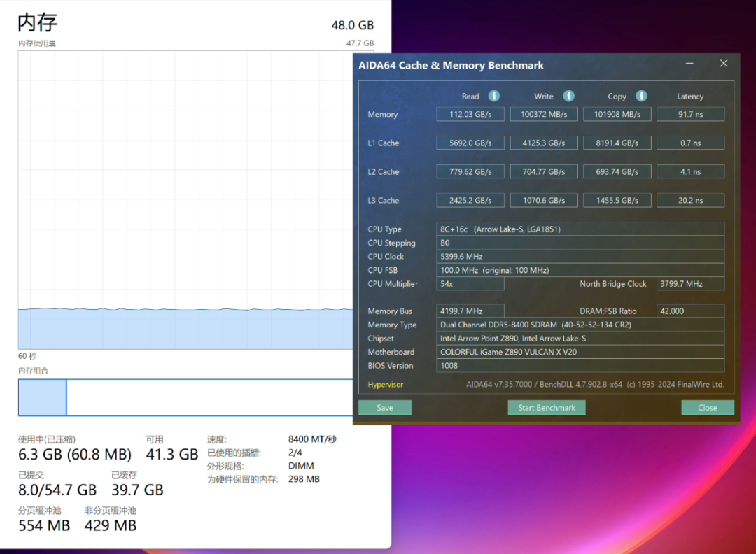Click paged pool value 554 MB
The image size is (756, 554).
point(44,525)
